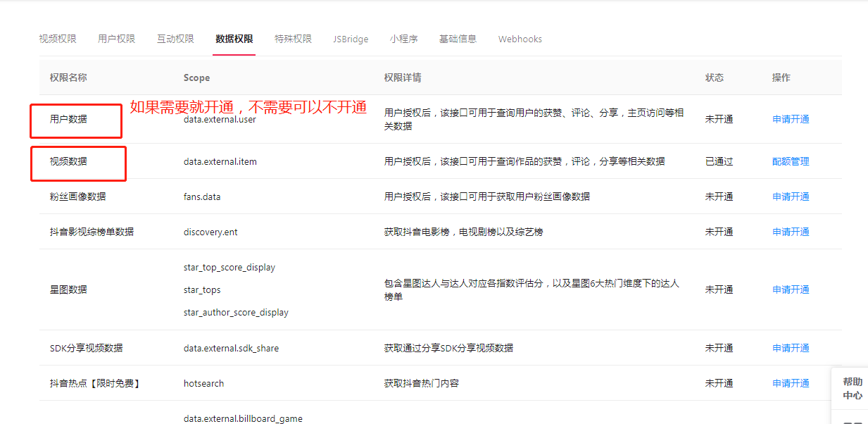Open the JSBridge tab
The width and height of the screenshot is (868, 424).
[x=351, y=39]
